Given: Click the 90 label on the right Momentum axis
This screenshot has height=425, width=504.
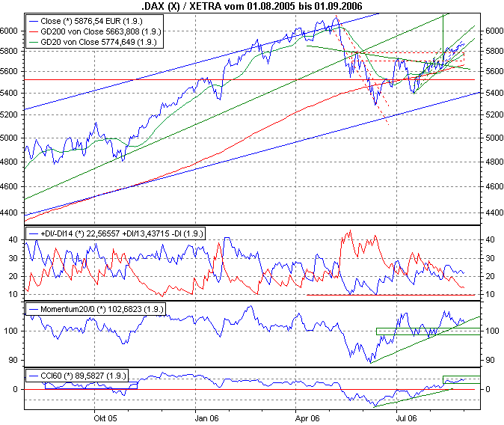Looking at the screenshot, I should tap(490, 361).
